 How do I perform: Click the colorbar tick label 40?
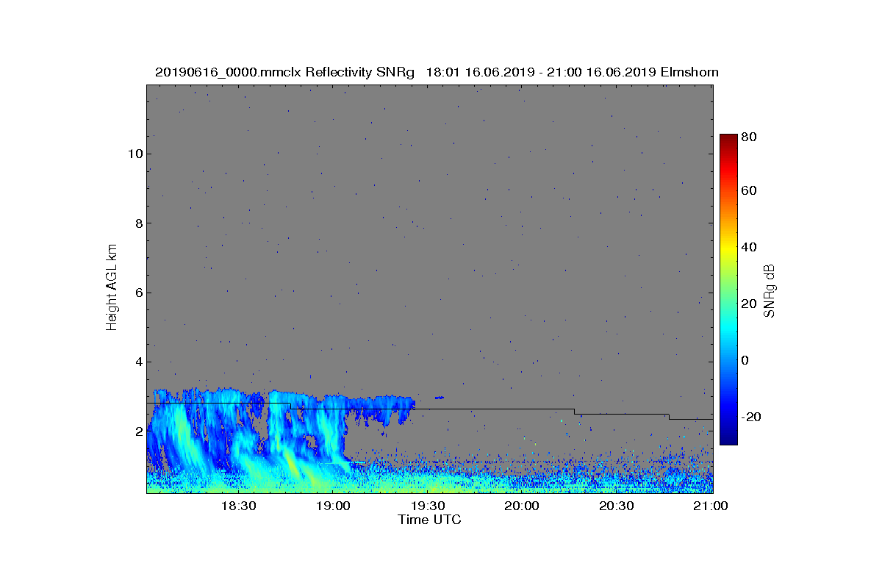750,247
